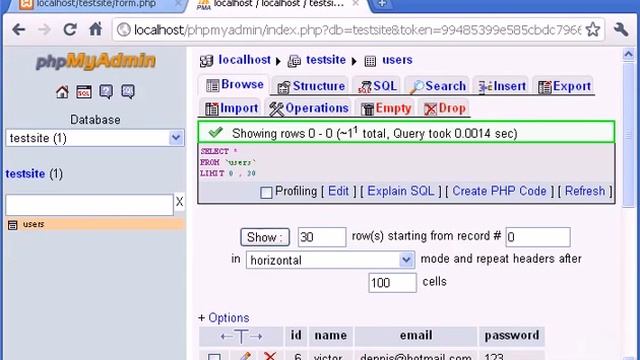Viewport: 640px width, 360px height.
Task: Open the testsite (1) database dropdown
Action: point(95,138)
